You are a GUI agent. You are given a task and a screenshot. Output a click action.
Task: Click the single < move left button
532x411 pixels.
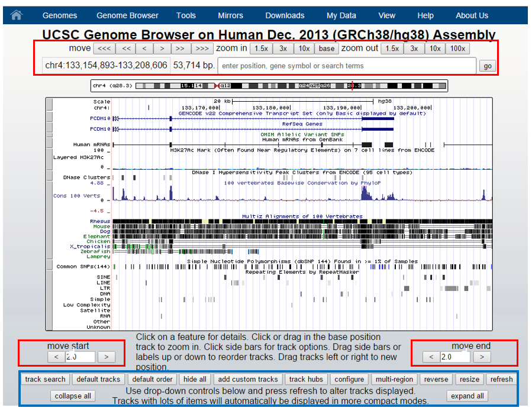pyautogui.click(x=144, y=48)
